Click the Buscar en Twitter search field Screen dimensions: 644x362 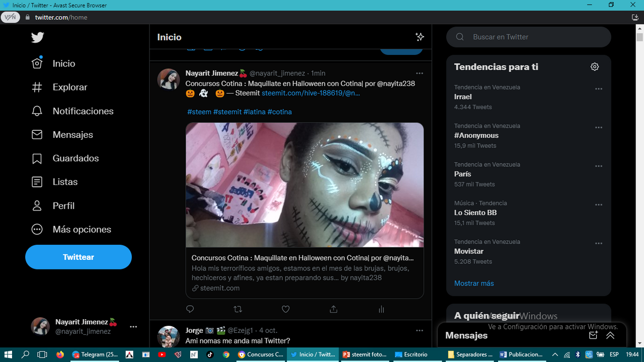(529, 37)
